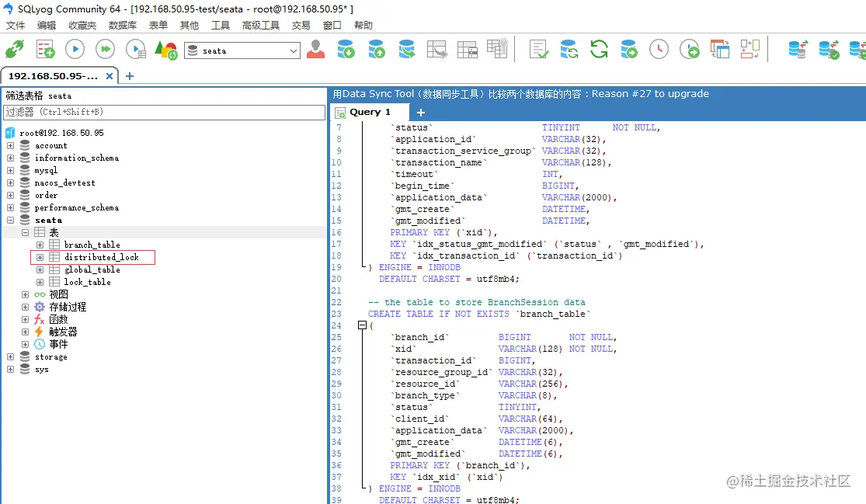Click the clock scheduler icon
Screen dimensions: 866x504
(659, 50)
